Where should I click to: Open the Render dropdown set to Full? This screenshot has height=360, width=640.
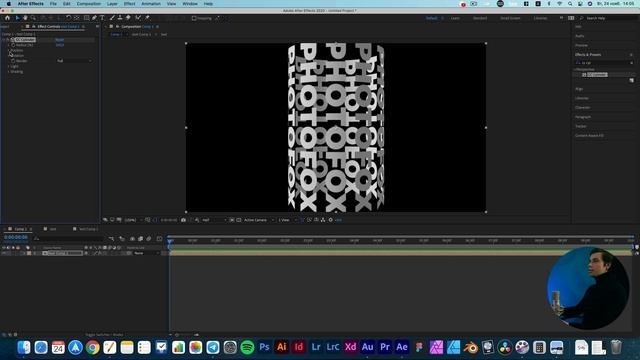(74, 61)
